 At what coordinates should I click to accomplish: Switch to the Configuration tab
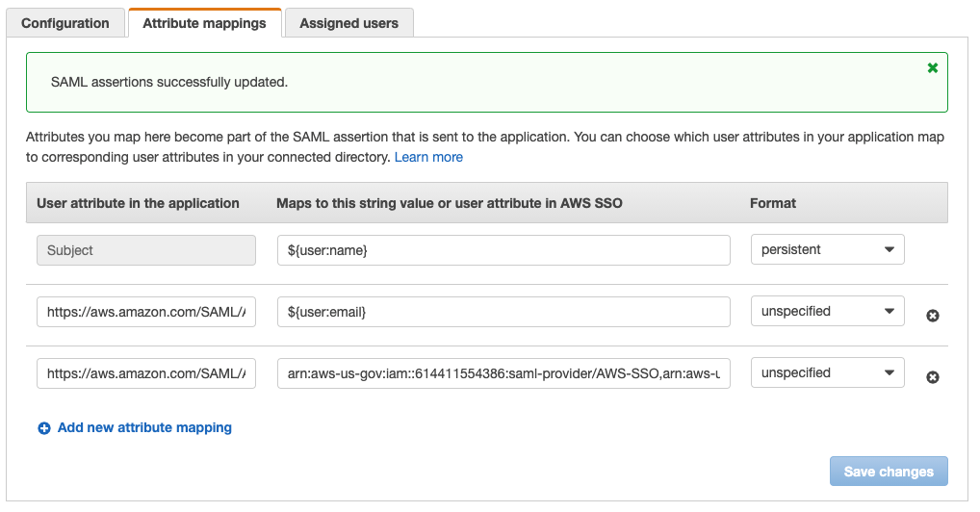tap(65, 23)
